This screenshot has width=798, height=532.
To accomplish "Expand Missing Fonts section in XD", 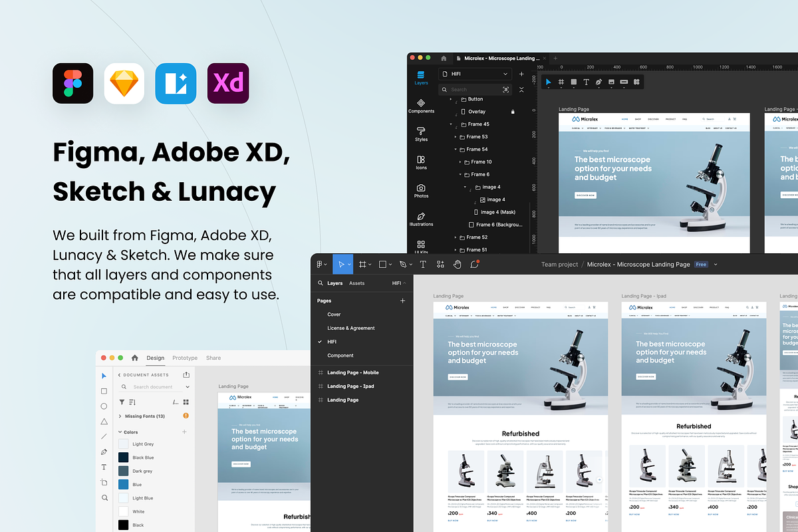I will click(x=120, y=416).
